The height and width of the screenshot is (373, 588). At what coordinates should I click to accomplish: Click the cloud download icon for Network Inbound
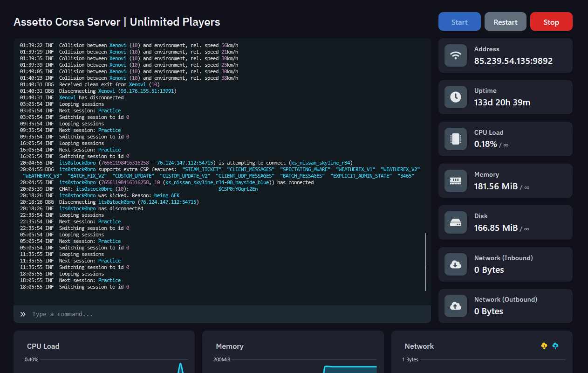(456, 264)
